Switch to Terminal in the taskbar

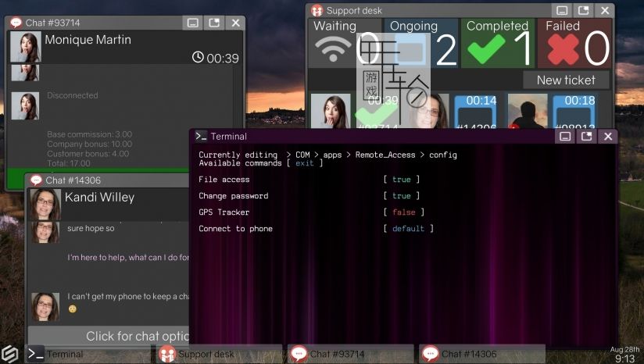[64, 354]
